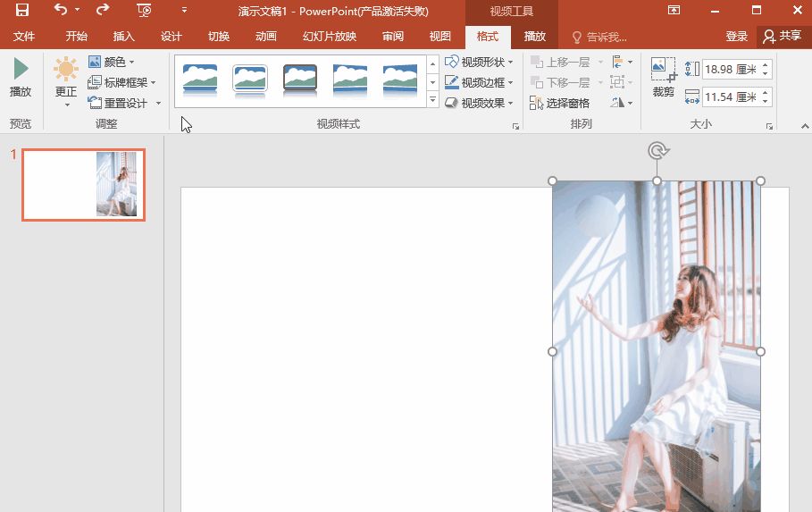Click the 播放 preview play button
Image resolution: width=812 pixels, height=512 pixels.
click(x=21, y=78)
